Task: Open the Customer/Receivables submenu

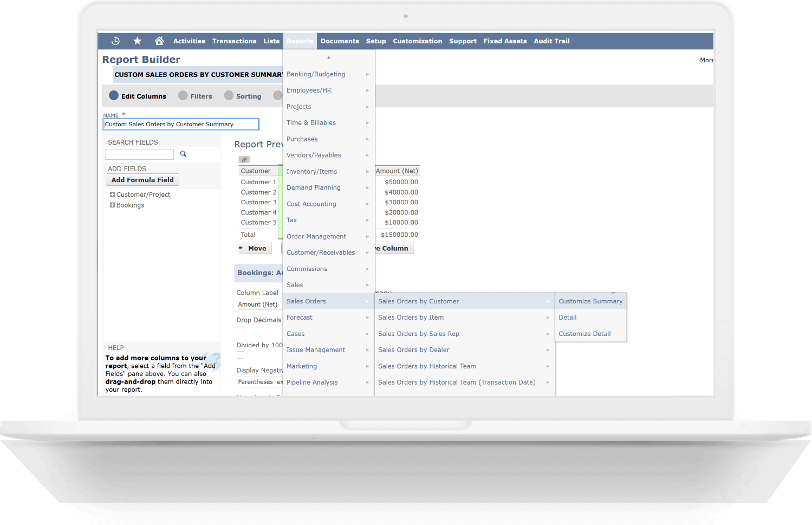Action: click(x=328, y=252)
